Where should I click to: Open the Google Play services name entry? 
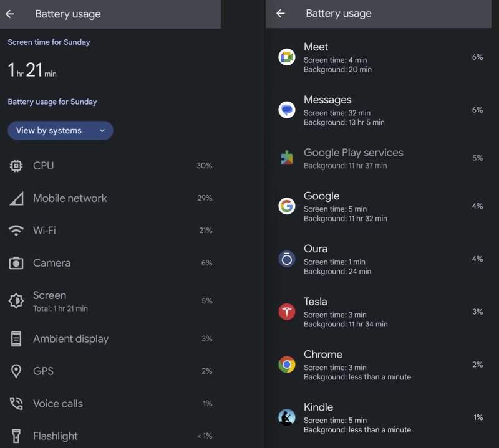point(354,153)
